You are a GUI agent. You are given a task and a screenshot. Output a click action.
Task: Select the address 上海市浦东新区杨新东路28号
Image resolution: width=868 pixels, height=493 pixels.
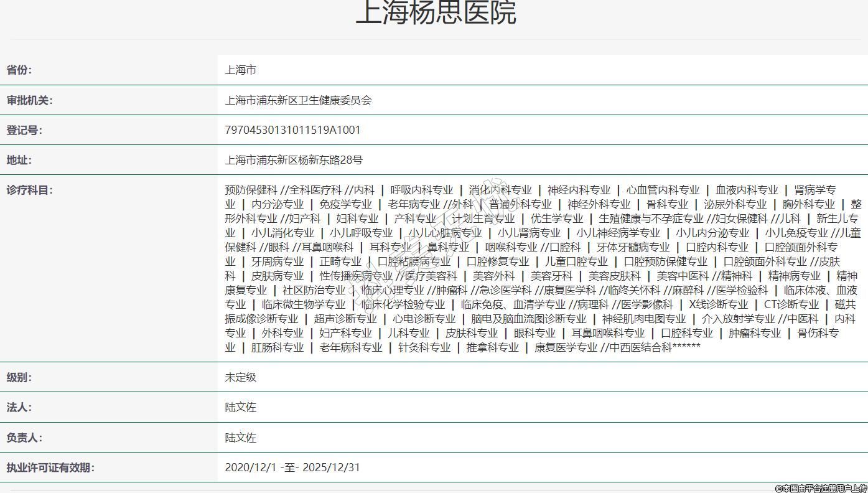click(x=294, y=161)
